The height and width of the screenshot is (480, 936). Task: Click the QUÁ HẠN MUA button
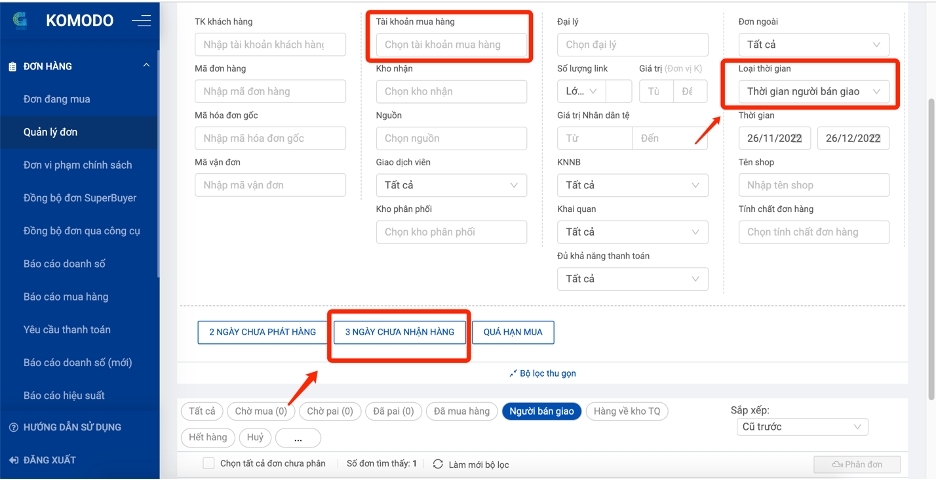(512, 332)
